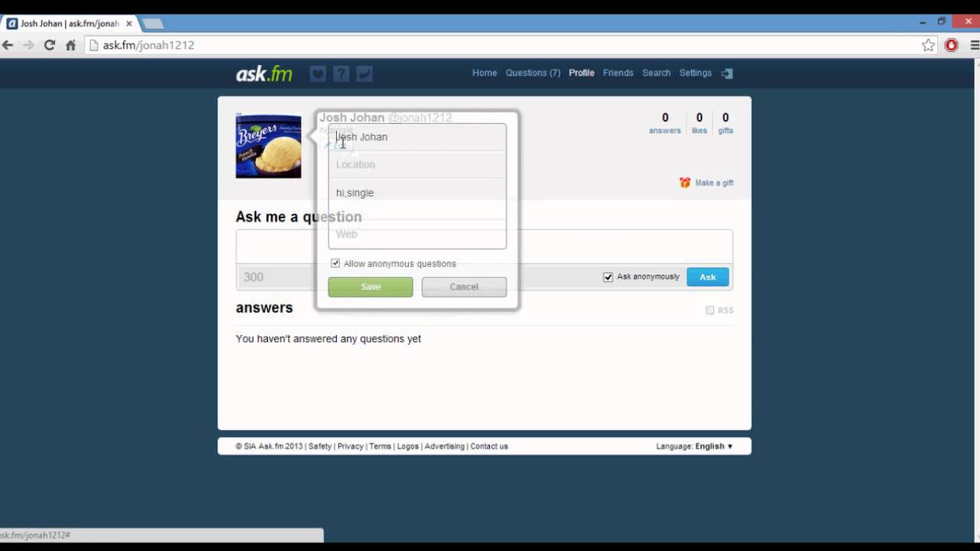
Task: Click the 0 answers counter
Action: pos(665,123)
